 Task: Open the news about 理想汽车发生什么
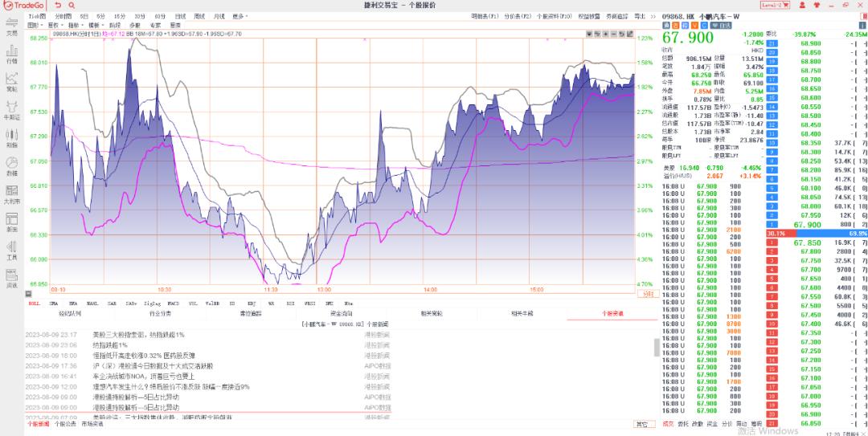pos(171,387)
